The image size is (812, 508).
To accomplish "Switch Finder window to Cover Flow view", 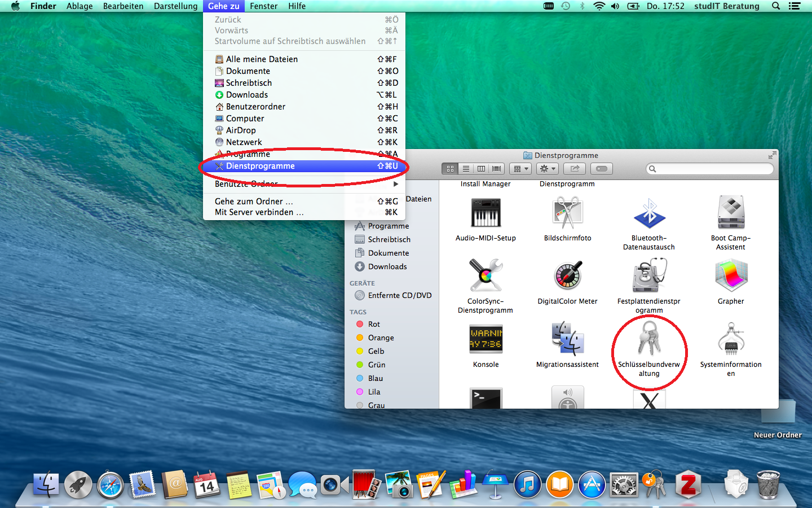I will click(x=497, y=169).
